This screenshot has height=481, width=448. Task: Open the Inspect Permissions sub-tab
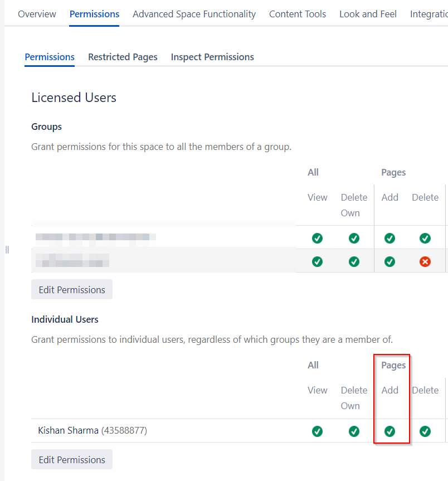(212, 57)
